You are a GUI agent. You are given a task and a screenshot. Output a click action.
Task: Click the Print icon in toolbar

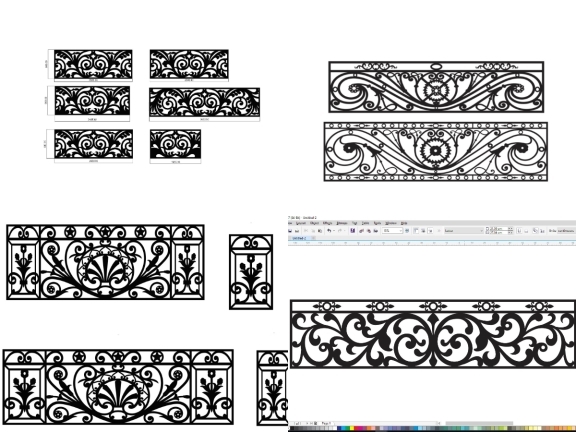[x=297, y=231]
